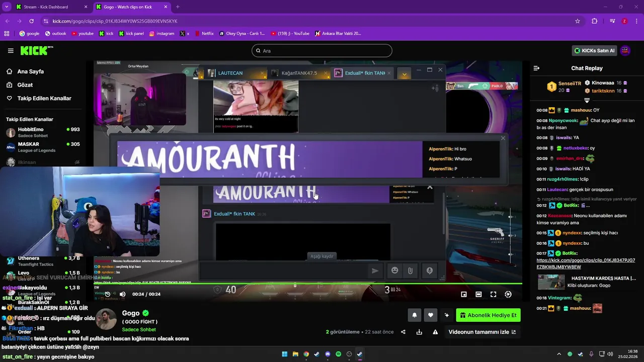Open MASKAR channel in sidebar

(x=43, y=147)
